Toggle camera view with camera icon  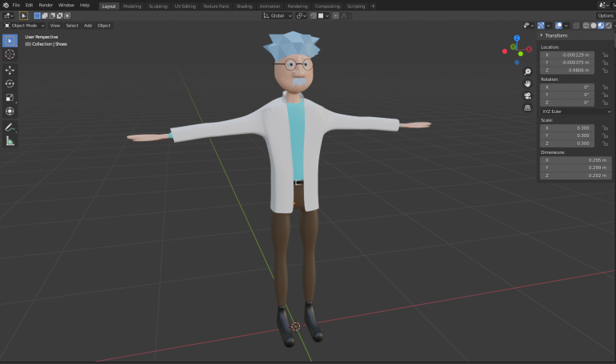pyautogui.click(x=528, y=95)
